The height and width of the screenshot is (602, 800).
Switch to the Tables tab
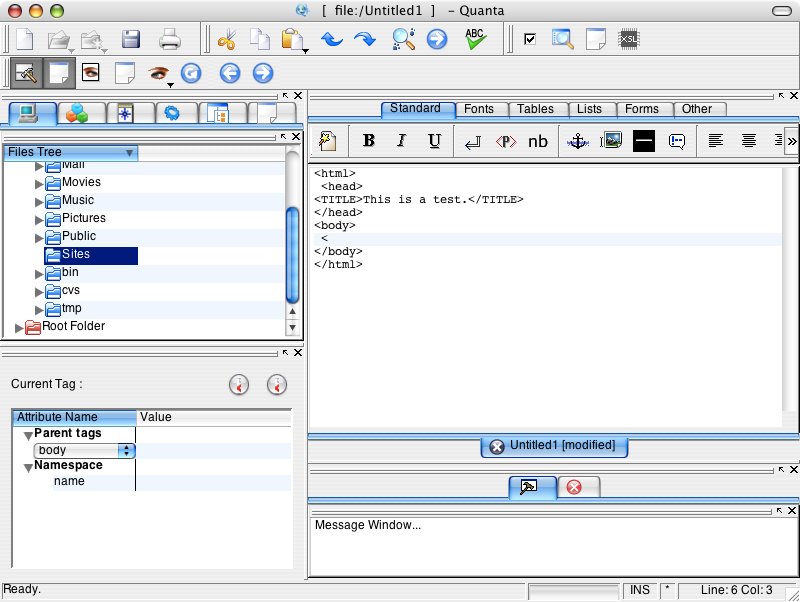click(535, 109)
